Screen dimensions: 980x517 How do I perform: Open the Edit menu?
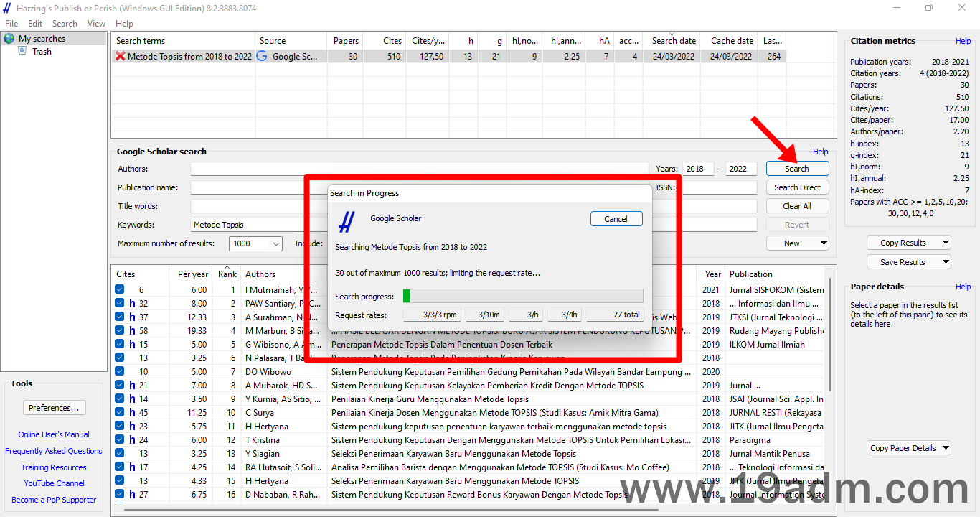(35, 24)
